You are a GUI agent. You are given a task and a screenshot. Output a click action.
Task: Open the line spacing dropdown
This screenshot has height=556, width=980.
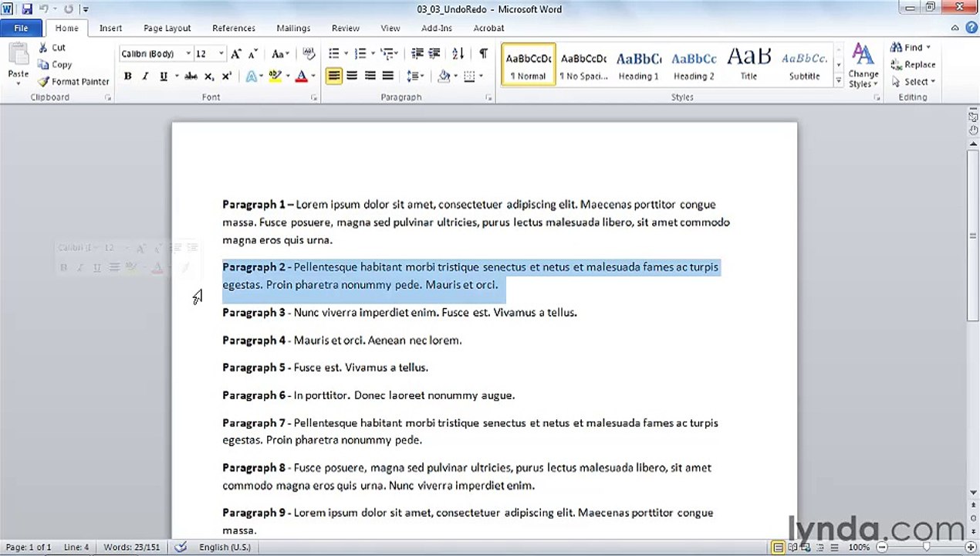click(415, 76)
